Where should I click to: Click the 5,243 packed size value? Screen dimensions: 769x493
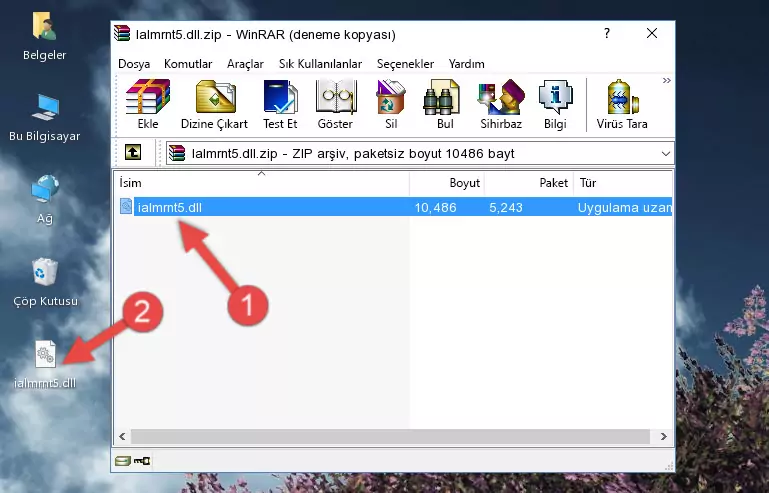[506, 208]
